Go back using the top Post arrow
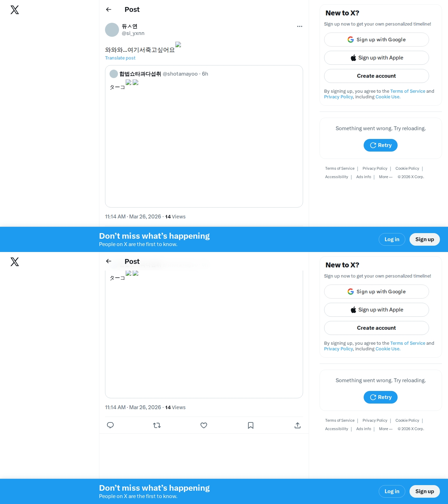Screen dimensions: 448x504 click(108, 9)
